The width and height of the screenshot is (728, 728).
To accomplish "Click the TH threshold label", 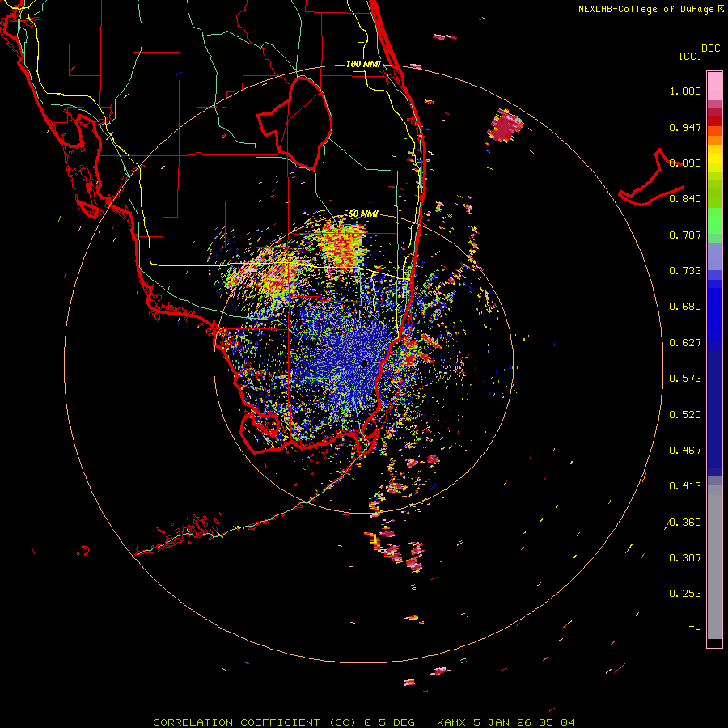I will click(695, 630).
